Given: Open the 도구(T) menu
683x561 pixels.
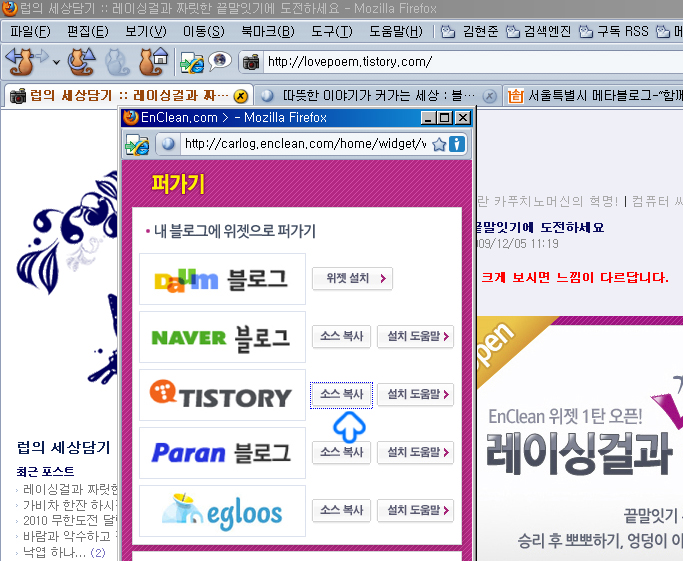Looking at the screenshot, I should click(x=331, y=31).
